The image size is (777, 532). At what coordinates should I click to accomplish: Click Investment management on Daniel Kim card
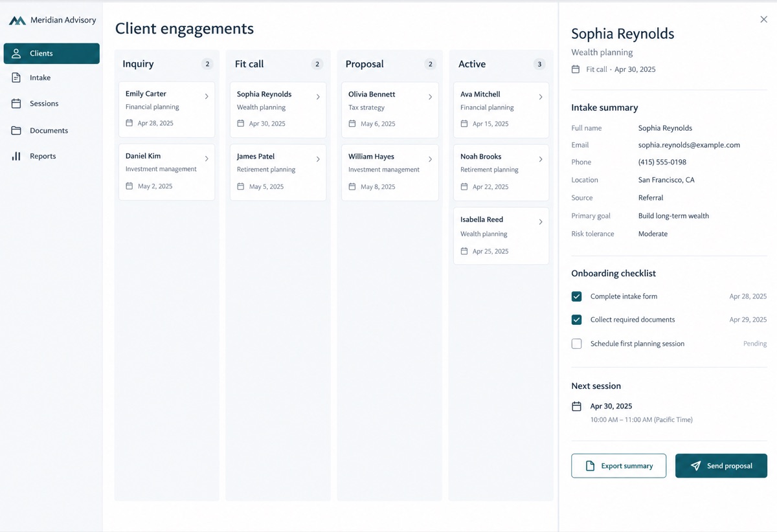161,169
